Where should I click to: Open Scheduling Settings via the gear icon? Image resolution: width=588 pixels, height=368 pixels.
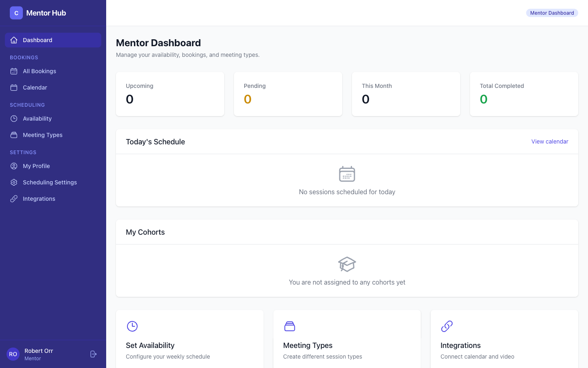[x=14, y=182]
